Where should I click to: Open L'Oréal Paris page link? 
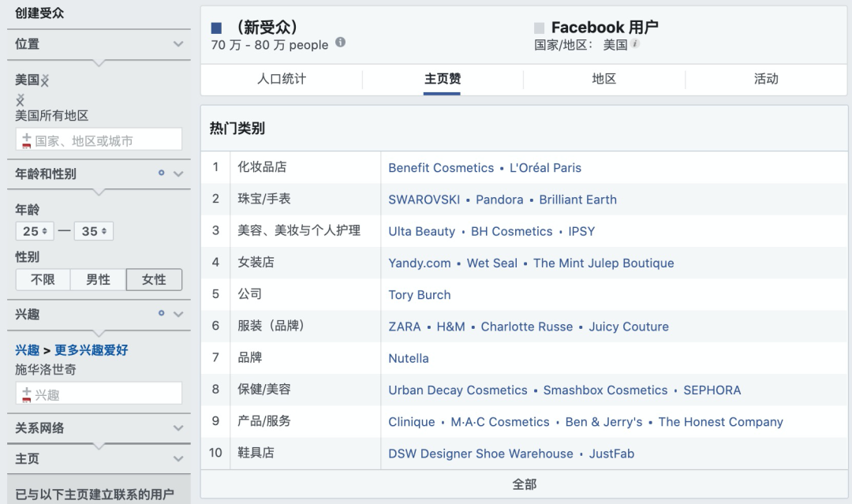click(546, 168)
